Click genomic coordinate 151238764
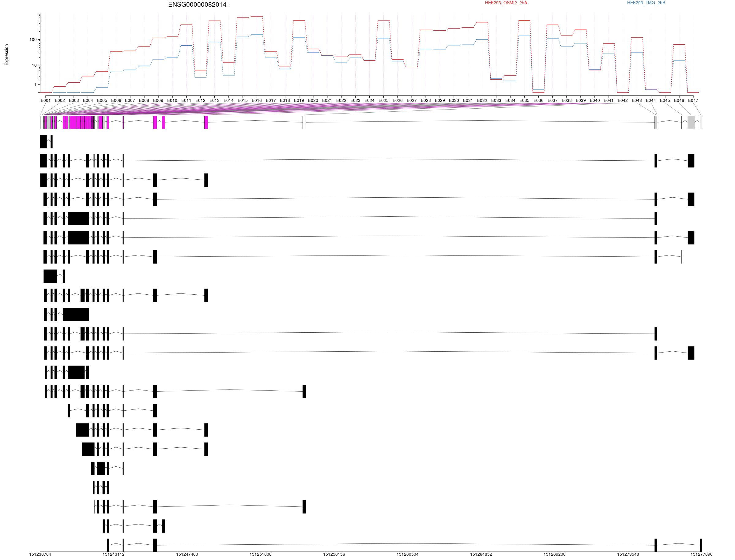Image resolution: width=735 pixels, height=560 pixels. pos(40,554)
